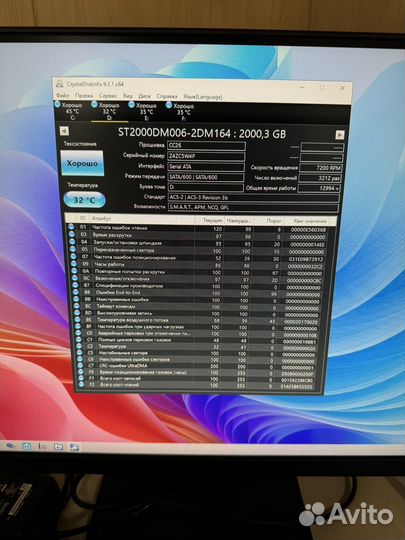Go to next disk with right arrow
The height and width of the screenshot is (540, 405).
[x=340, y=135]
